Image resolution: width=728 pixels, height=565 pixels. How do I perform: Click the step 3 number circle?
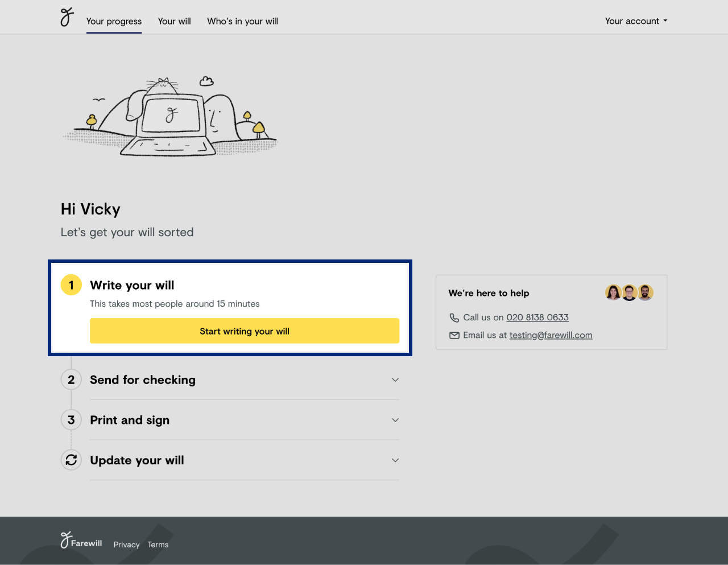click(71, 420)
